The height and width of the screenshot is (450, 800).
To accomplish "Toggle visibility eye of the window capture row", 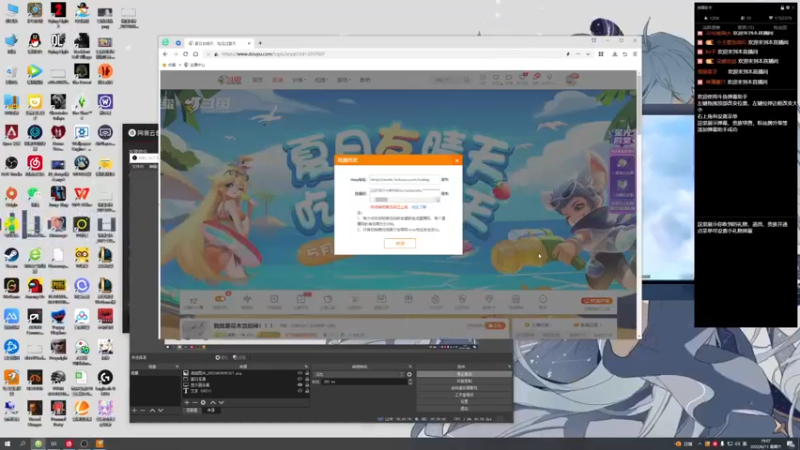I will pos(300,379).
